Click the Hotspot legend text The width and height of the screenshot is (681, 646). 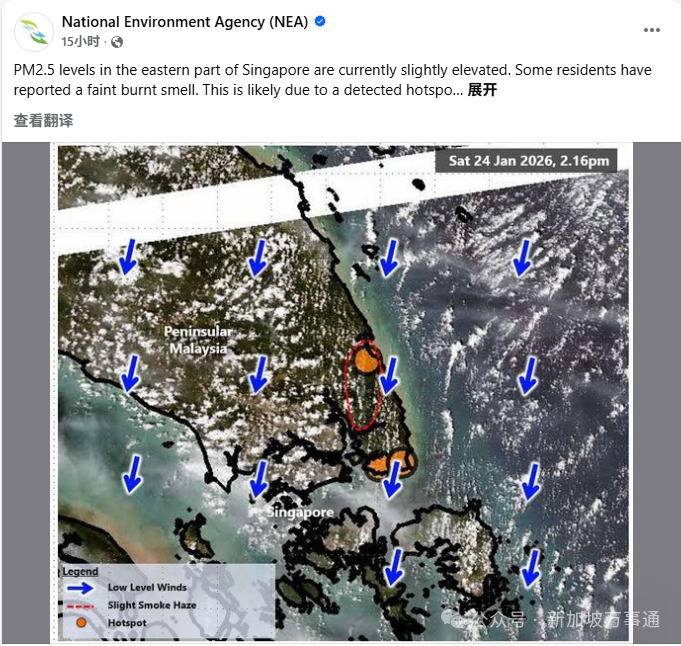pyautogui.click(x=127, y=623)
